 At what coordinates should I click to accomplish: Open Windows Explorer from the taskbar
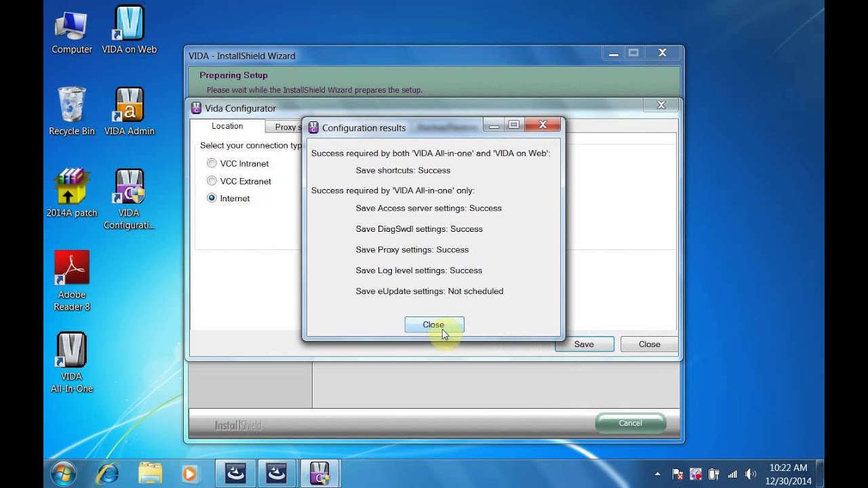point(150,473)
